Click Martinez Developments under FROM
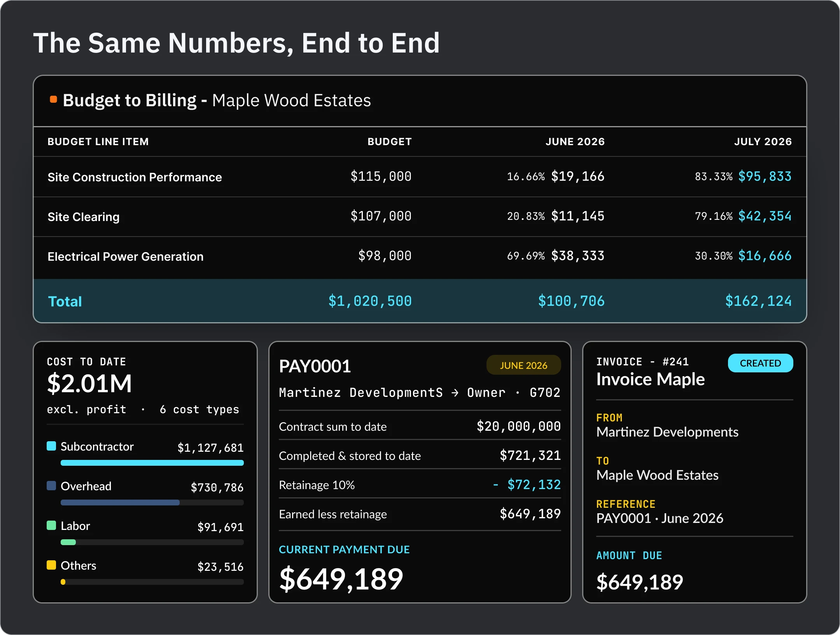 tap(667, 432)
